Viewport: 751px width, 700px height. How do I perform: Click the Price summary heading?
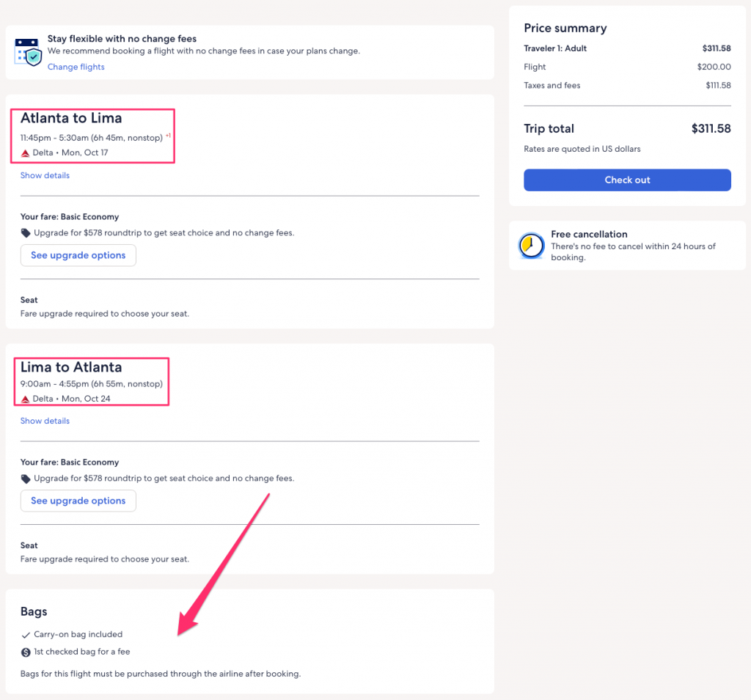click(x=565, y=29)
